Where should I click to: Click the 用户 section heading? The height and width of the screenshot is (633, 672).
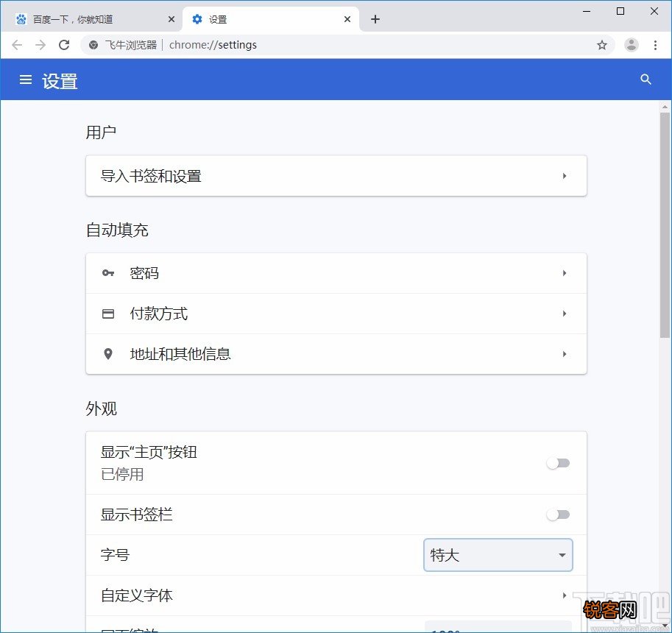coord(101,132)
